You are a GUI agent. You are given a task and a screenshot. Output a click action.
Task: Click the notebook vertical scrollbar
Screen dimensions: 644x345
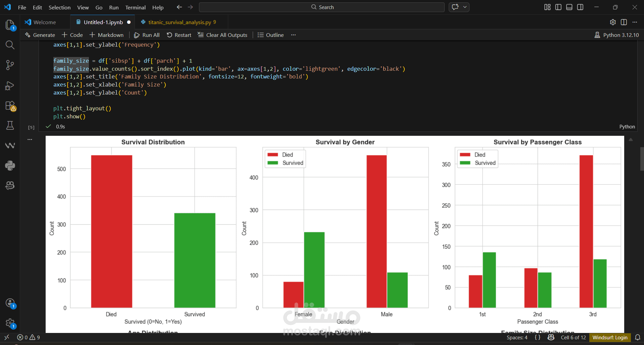[x=642, y=159]
